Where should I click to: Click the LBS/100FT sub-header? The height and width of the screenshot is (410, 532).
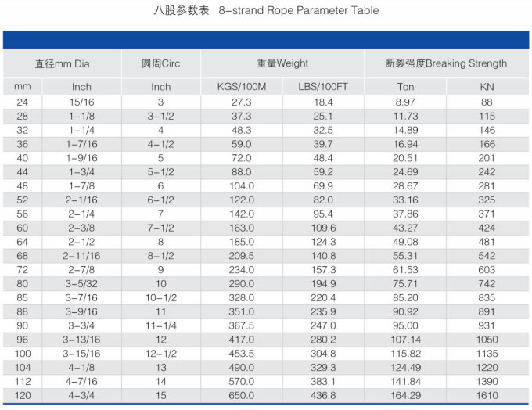pyautogui.click(x=323, y=87)
